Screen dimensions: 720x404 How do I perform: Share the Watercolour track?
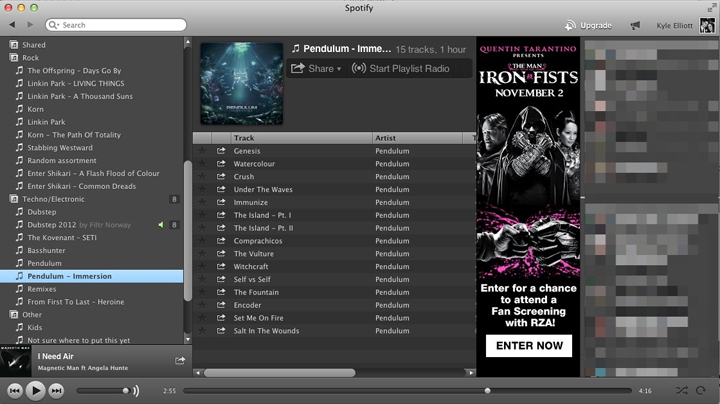click(x=221, y=163)
